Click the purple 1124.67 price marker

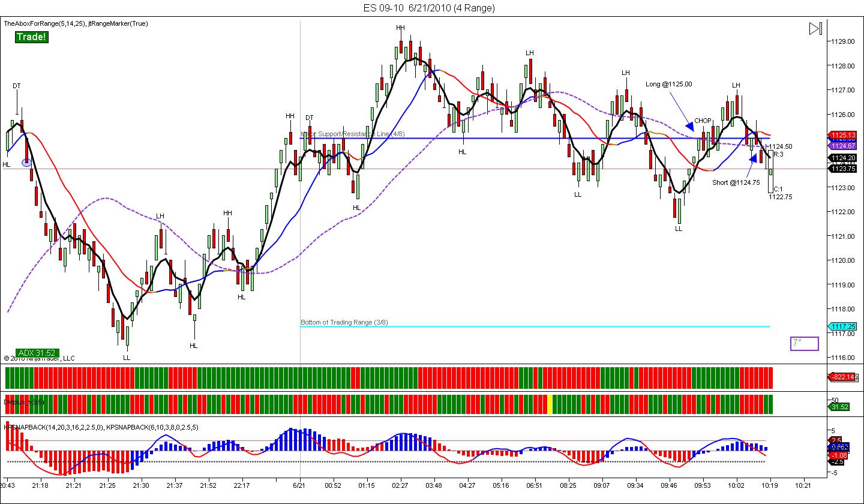point(842,146)
